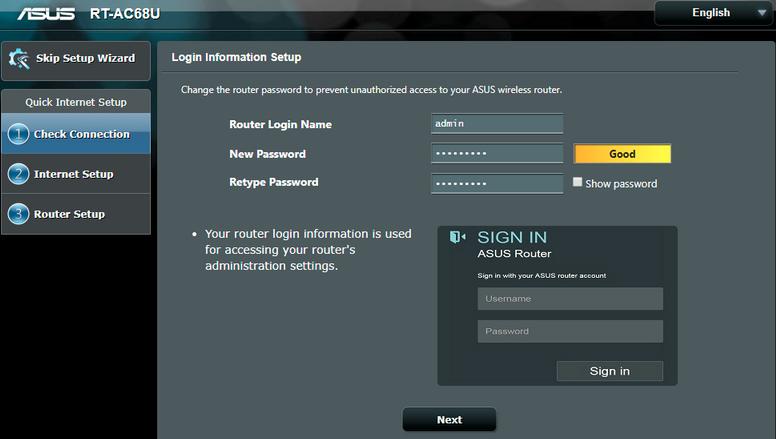Screen dimensions: 776x439
Task: Click 'Sign in with your ASUS router account' text
Action: pos(542,276)
